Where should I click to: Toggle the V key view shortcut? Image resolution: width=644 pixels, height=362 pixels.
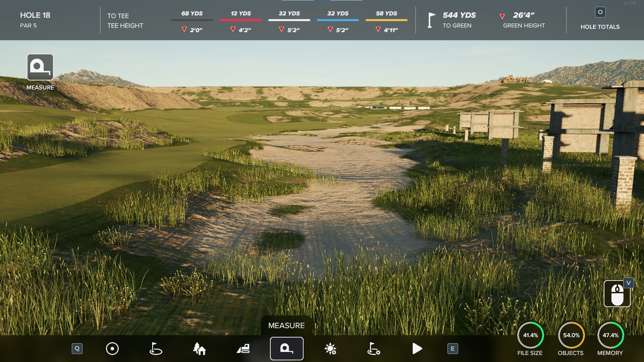[629, 283]
